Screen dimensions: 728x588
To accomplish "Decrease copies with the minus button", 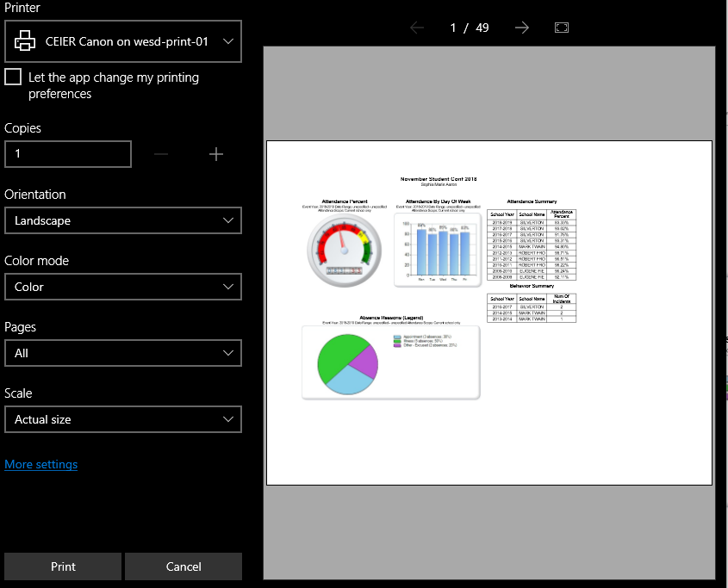I will (161, 154).
